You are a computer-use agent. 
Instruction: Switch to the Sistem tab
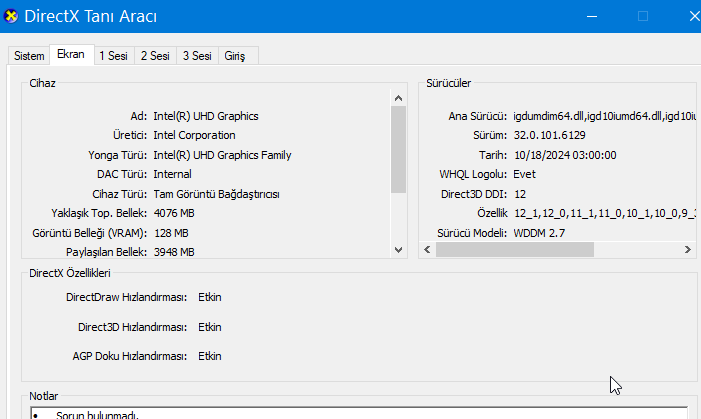[29, 56]
